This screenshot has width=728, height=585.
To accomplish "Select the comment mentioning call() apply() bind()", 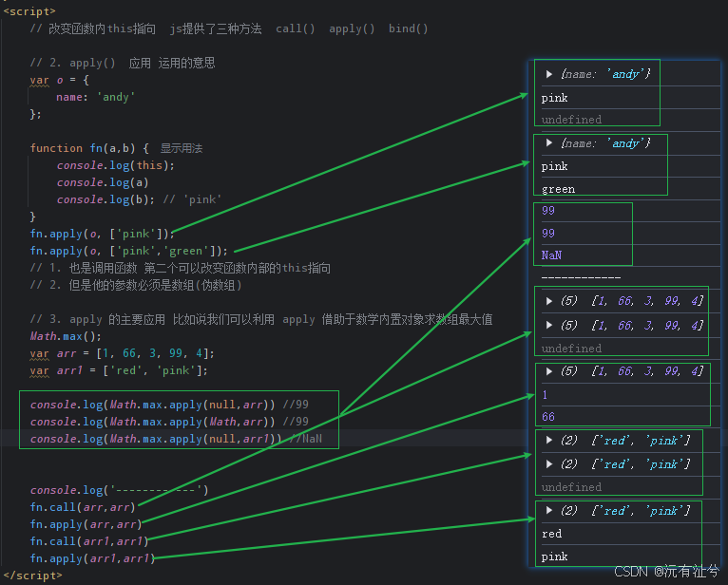I will coord(229,28).
